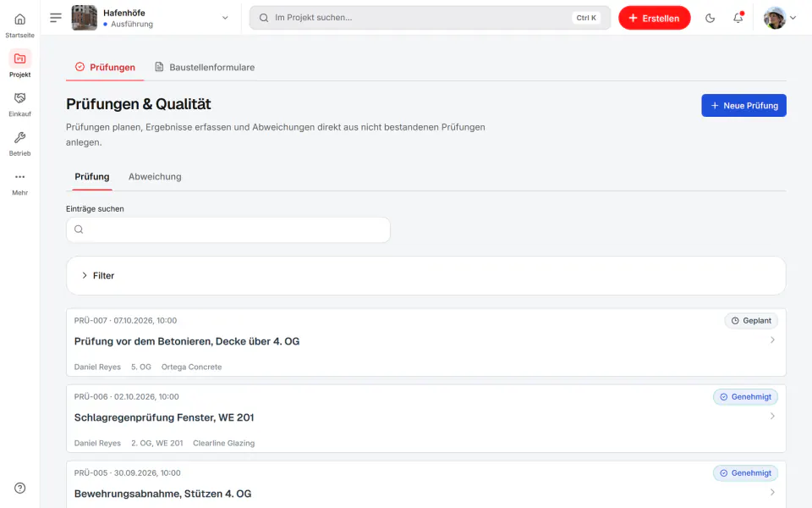Click the PRÜ-006 · 02.10.2026, 10:00 line

126,397
